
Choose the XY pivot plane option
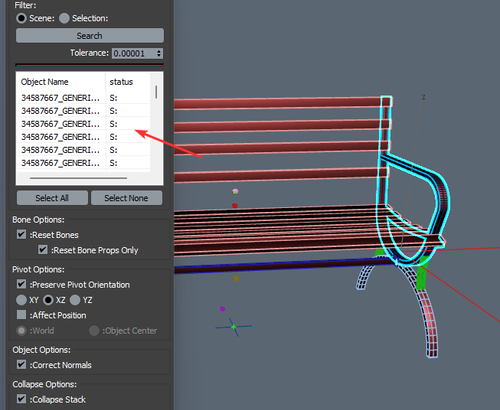click(21, 300)
